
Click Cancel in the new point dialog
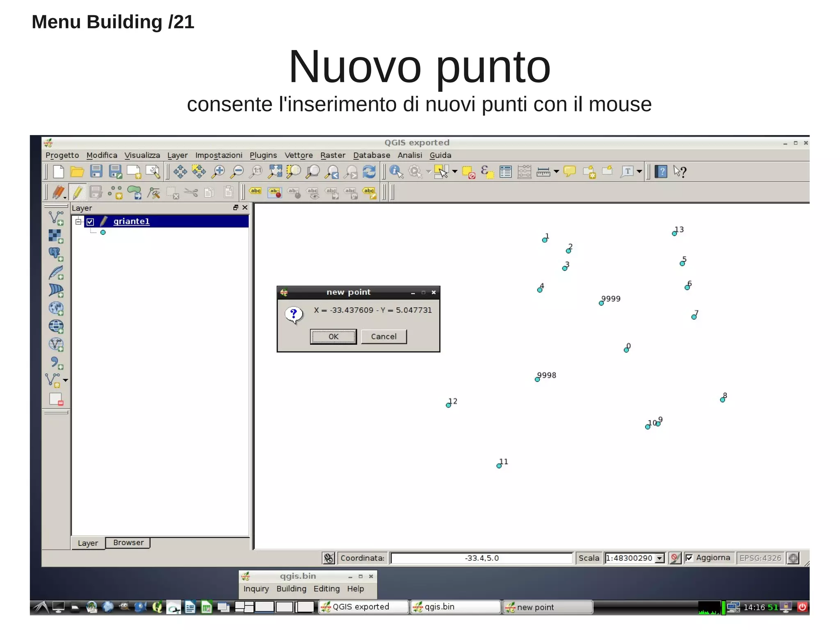point(384,337)
